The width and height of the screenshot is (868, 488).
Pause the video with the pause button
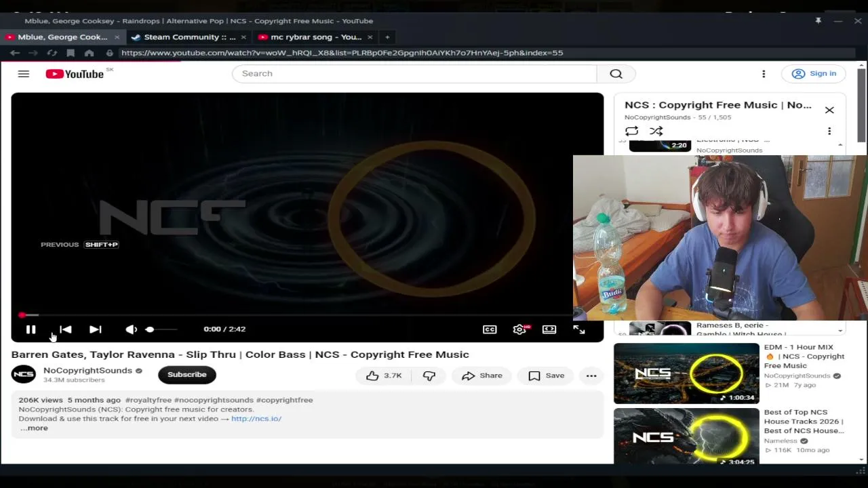click(31, 329)
